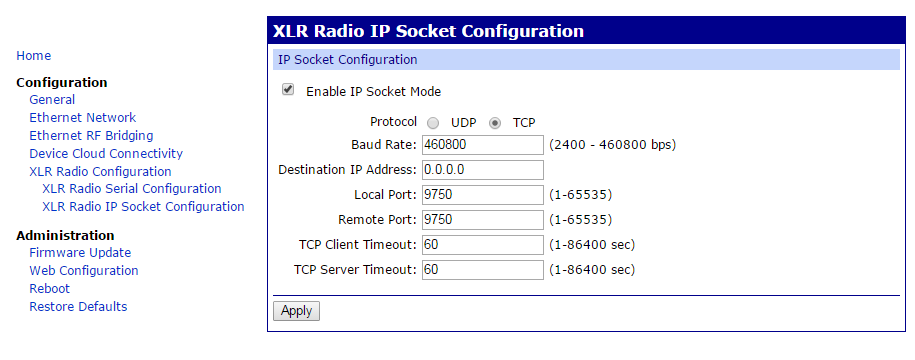Click the (1-65535) hint beside Local Port

click(x=580, y=195)
